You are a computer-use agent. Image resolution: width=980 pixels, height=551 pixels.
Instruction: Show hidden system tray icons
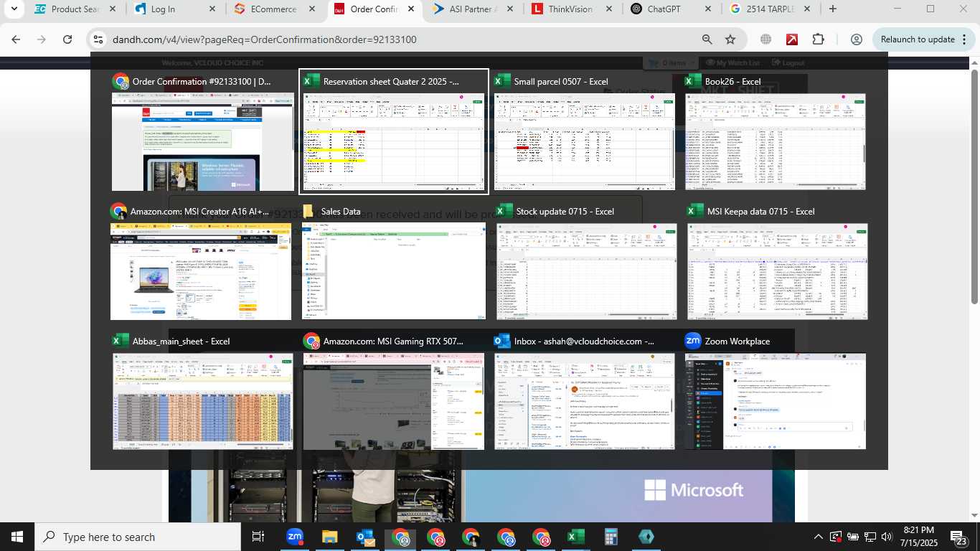pos(818,537)
